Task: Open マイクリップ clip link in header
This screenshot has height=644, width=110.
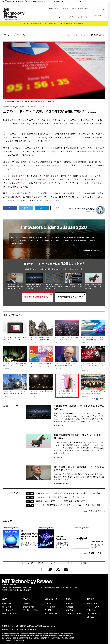Action: (77, 9)
